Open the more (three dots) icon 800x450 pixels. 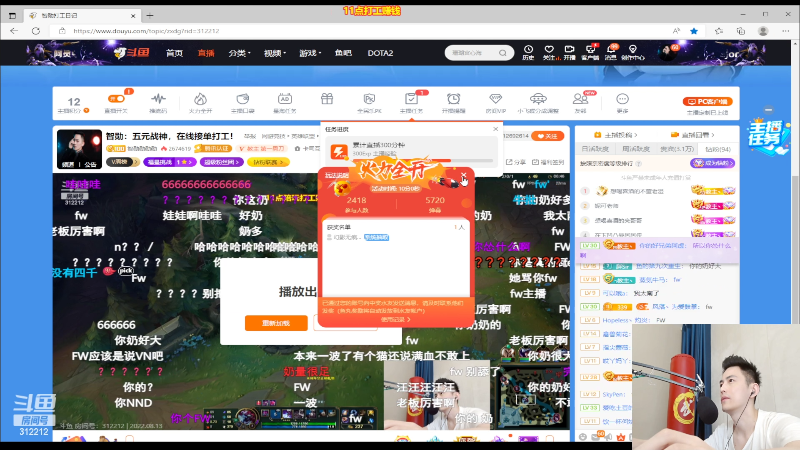(x=622, y=99)
